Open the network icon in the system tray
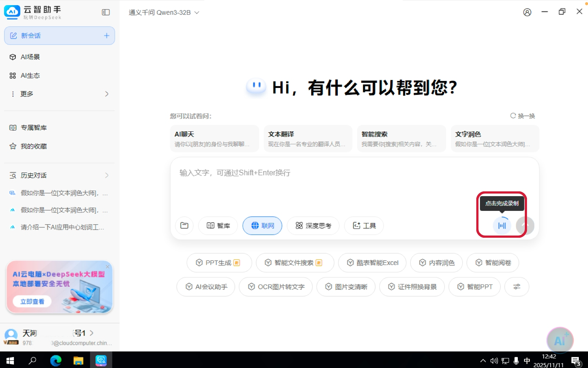 [505, 361]
